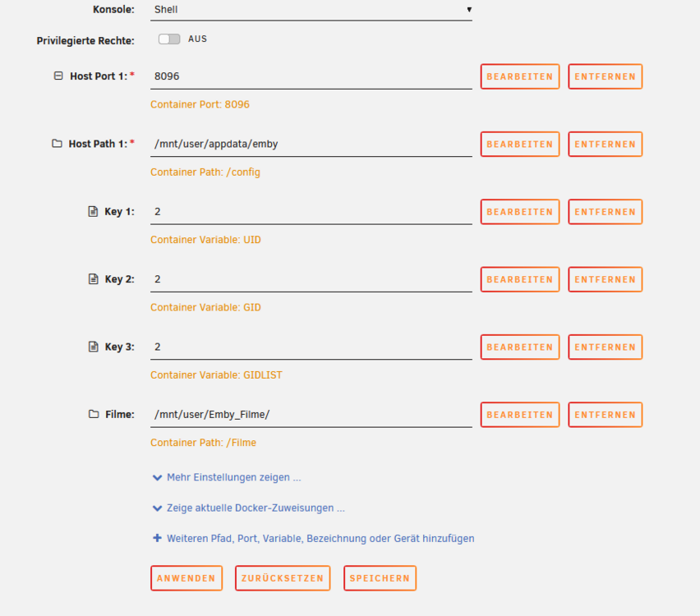Screen dimensions: 700x616
Task: Toggle the Privilegierte Rechte switch
Action: (169, 39)
